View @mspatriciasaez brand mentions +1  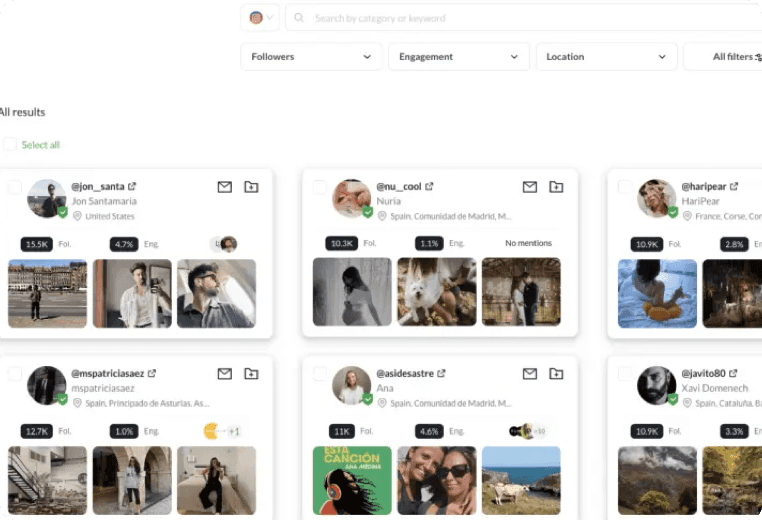223,431
